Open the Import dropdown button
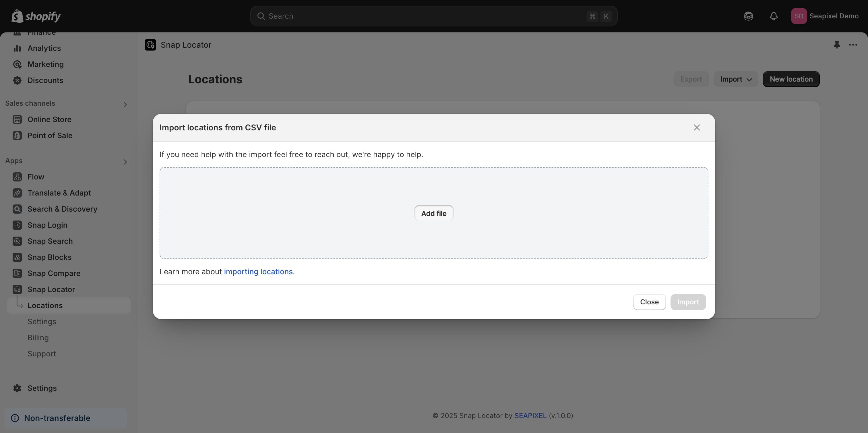The height and width of the screenshot is (433, 868). tap(736, 79)
